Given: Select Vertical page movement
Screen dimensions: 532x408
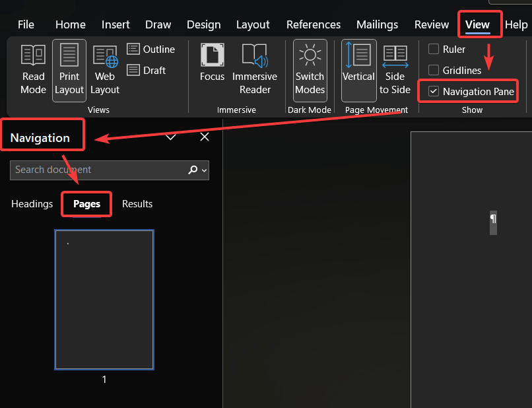Looking at the screenshot, I should pos(358,70).
